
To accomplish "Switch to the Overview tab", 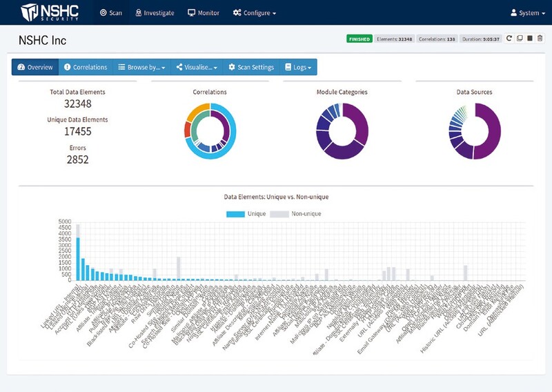I will click(35, 67).
